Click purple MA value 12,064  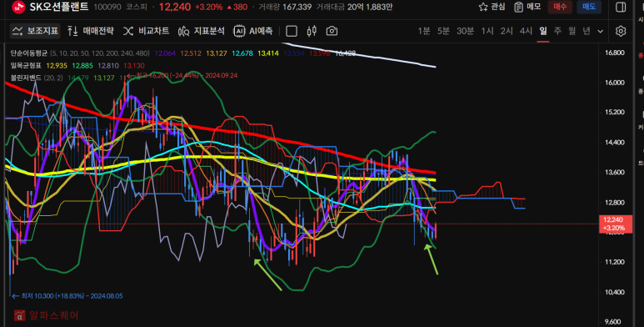tap(165, 53)
